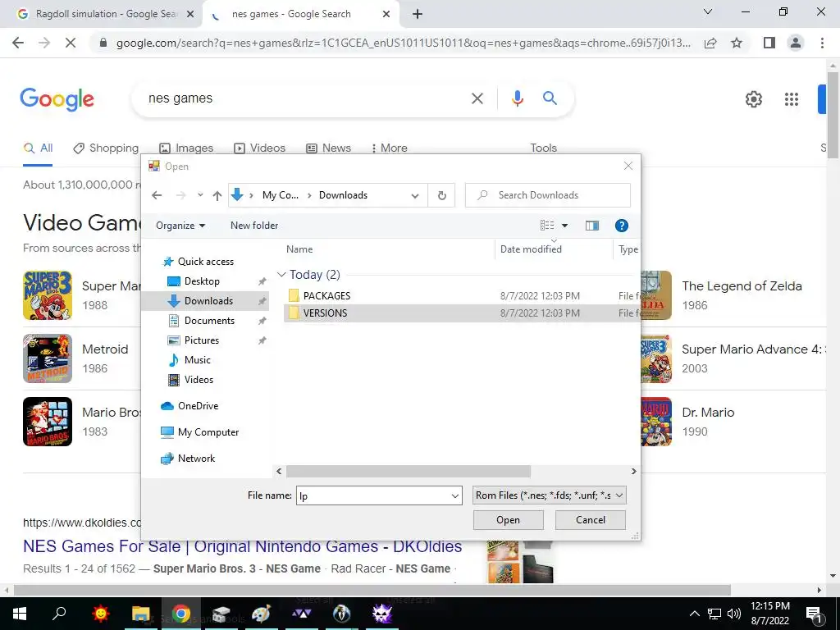Toggle the preview pane in the Open dialog
The image size is (840, 630).
592,226
